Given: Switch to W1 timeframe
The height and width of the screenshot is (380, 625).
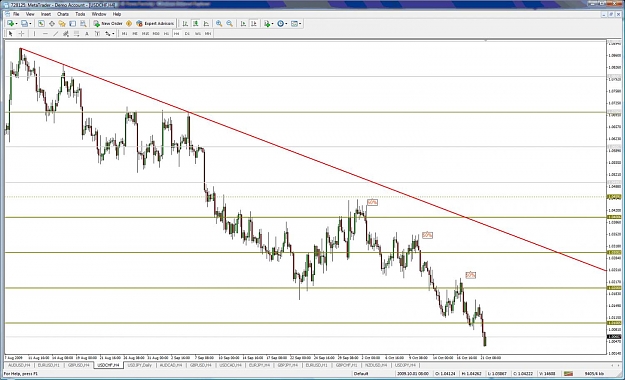Looking at the screenshot, I should coord(198,33).
